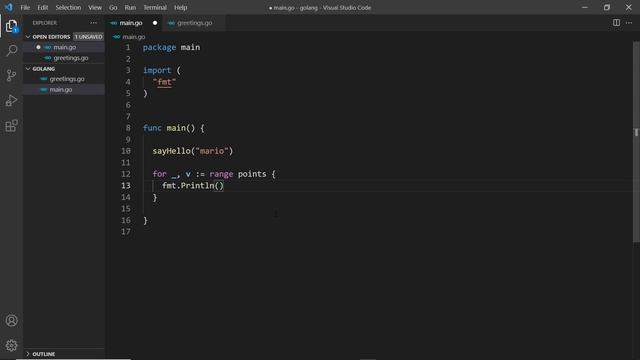Viewport: 640px width, 360px height.
Task: Open greetings.go in GOLANG folder
Action: click(x=64, y=79)
